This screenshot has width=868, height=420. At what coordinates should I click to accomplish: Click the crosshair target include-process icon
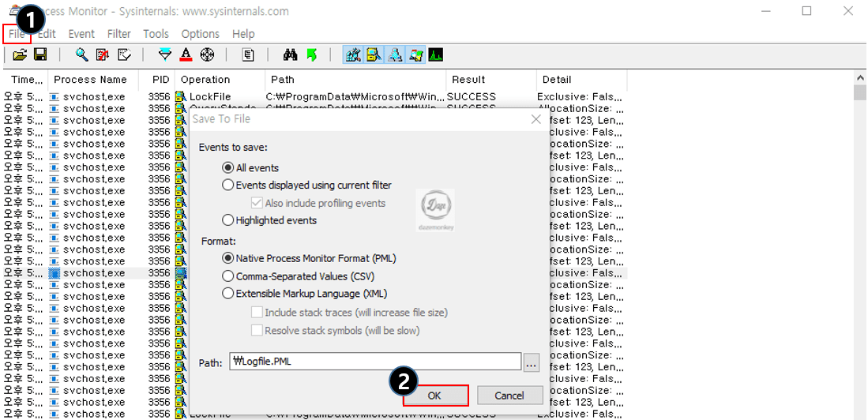(x=207, y=54)
